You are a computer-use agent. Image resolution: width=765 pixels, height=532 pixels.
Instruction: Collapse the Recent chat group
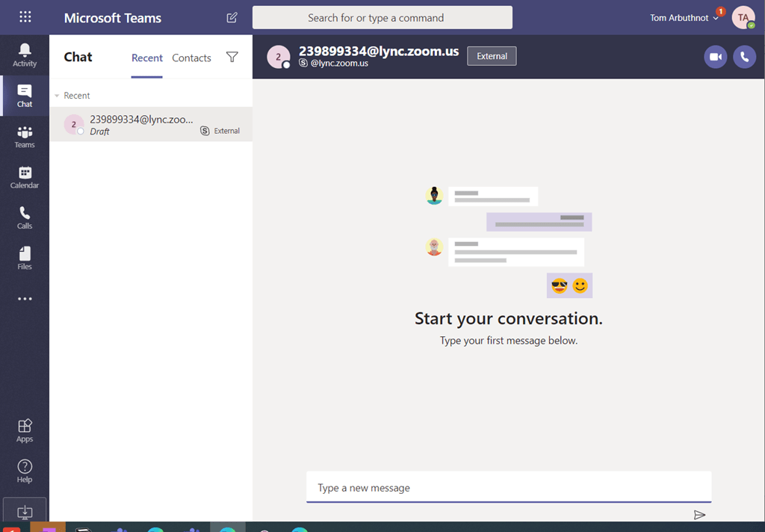point(58,96)
